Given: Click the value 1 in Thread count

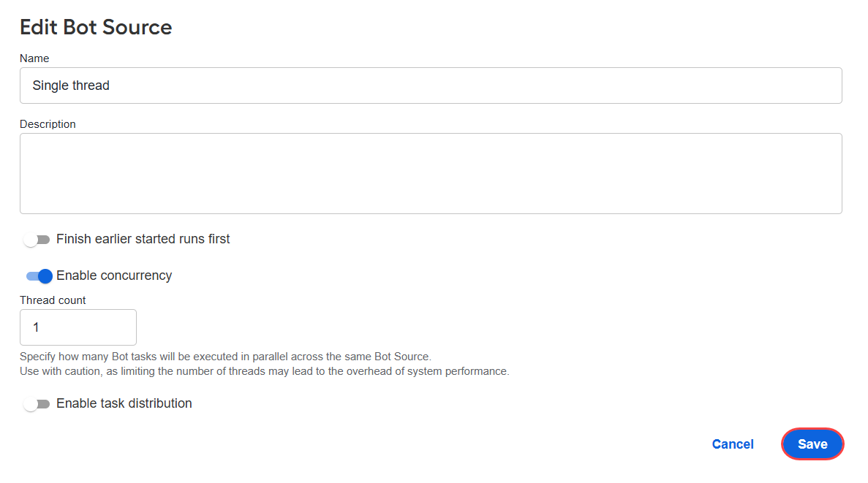Looking at the screenshot, I should tap(36, 327).
